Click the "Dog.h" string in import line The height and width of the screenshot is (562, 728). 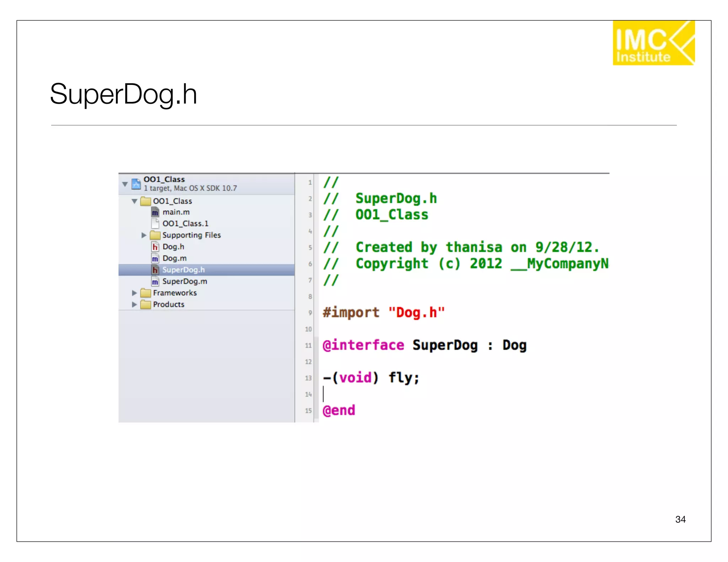click(416, 313)
